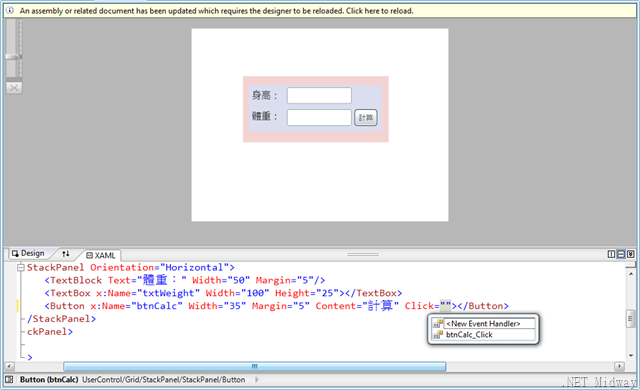The width and height of the screenshot is (640, 390).
Task: Adjust the designer zoom slider handle
Action: point(13,57)
